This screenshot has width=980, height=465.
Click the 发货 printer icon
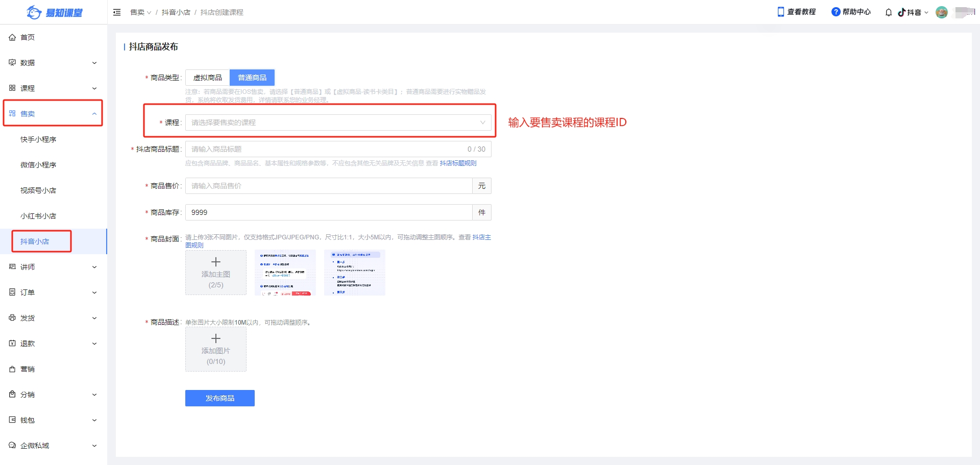point(12,318)
